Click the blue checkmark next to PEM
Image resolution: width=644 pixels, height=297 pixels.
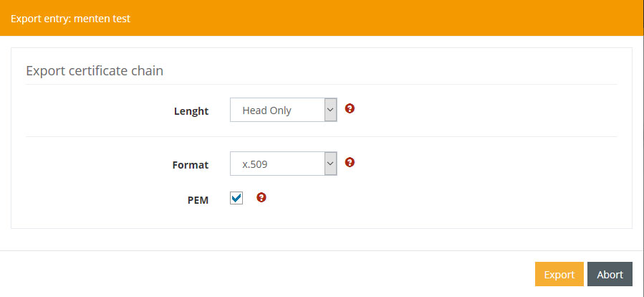(x=236, y=198)
